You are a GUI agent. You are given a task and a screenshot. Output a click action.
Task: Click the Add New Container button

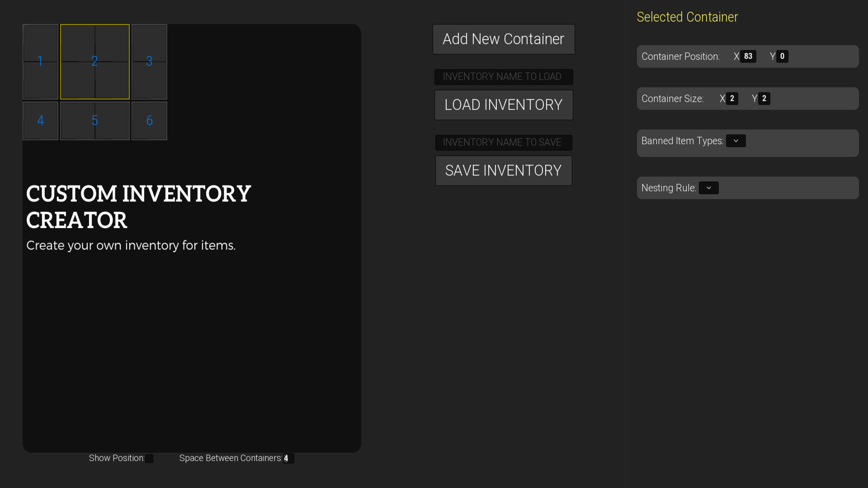pos(503,39)
